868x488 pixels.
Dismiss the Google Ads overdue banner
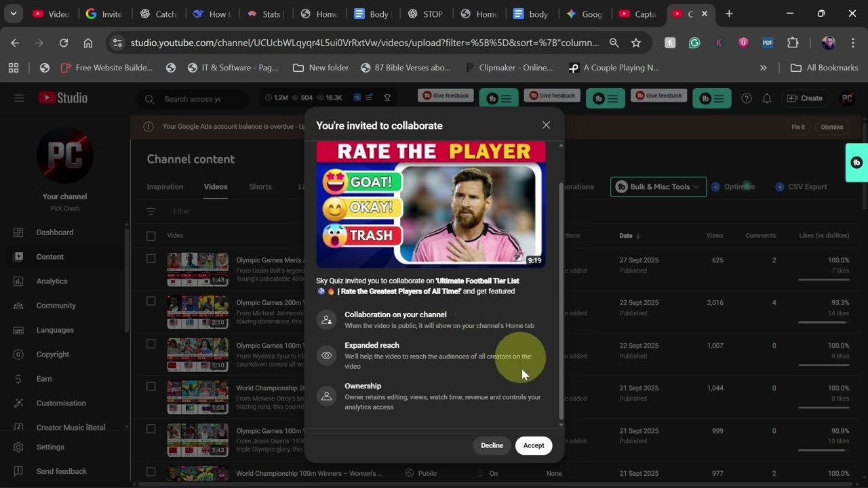coord(832,127)
